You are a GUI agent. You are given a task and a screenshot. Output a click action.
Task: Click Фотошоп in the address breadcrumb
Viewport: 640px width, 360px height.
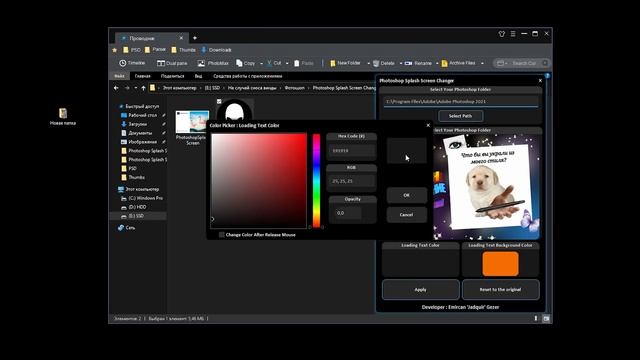coord(295,88)
